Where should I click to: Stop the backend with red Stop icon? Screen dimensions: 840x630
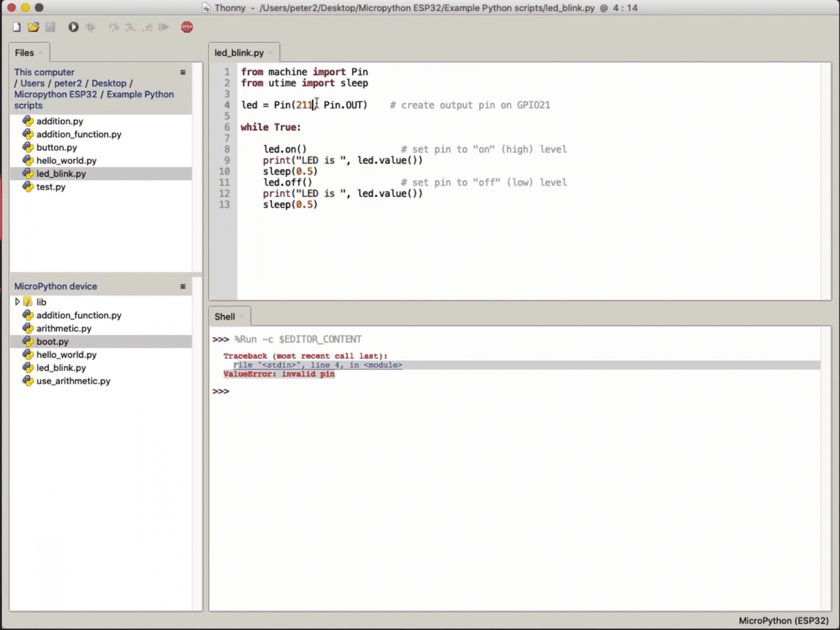187,27
